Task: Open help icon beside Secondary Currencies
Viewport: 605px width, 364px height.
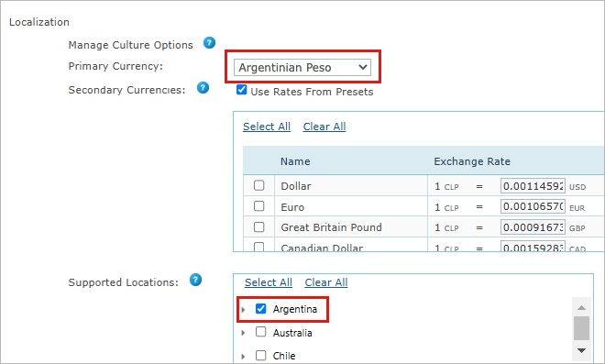Action: 203,88
